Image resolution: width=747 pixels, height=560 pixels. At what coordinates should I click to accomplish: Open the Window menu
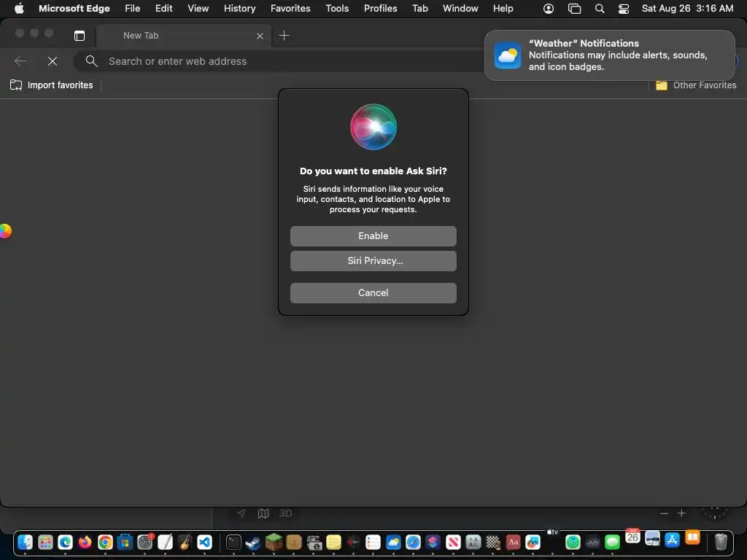(x=460, y=9)
